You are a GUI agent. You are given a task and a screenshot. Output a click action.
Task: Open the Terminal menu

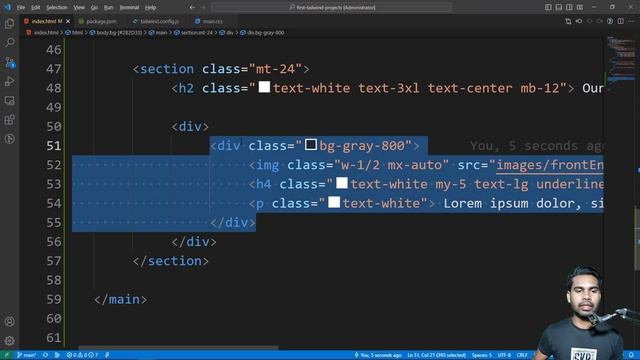[x=129, y=7]
